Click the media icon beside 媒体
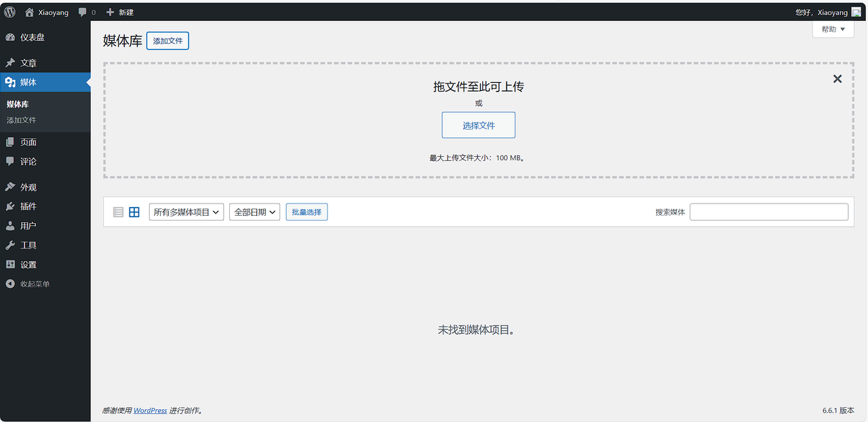Image resolution: width=868 pixels, height=422 pixels. pos(10,82)
